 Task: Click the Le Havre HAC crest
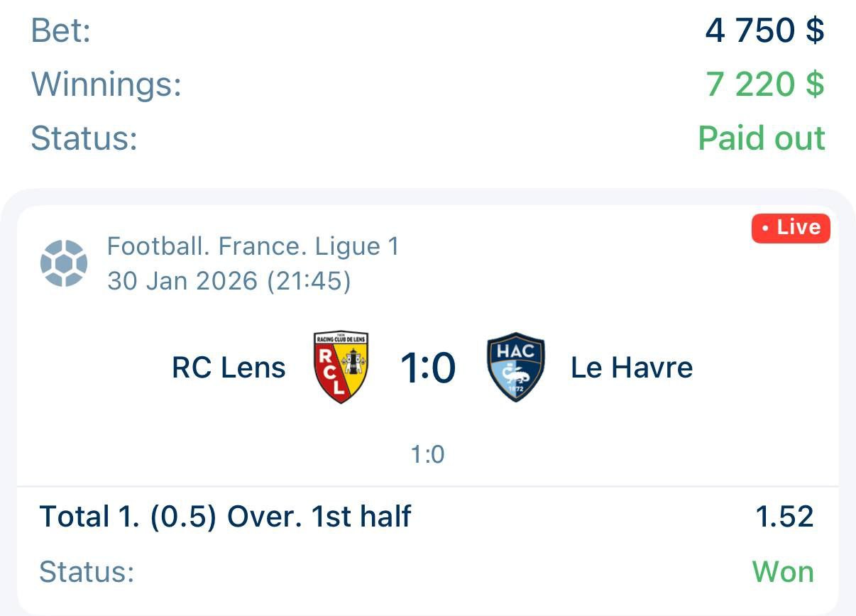pos(516,367)
